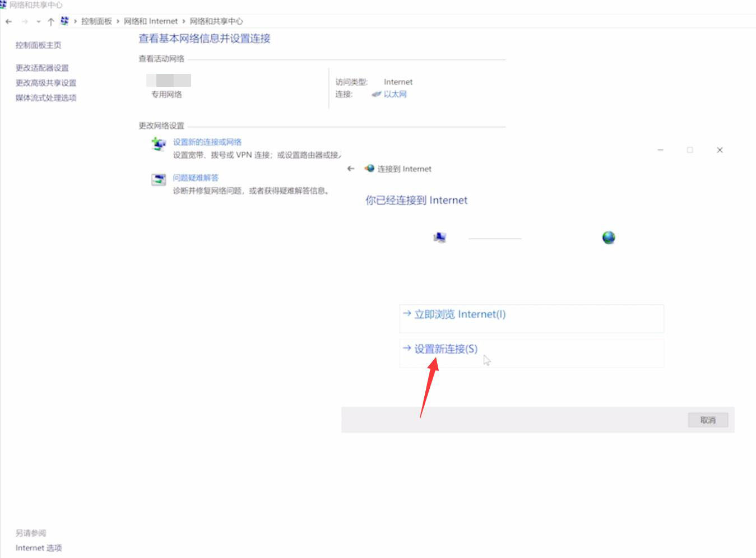Click the back arrow in the 连接到 Internet wizard
756x558 pixels.
click(x=351, y=169)
